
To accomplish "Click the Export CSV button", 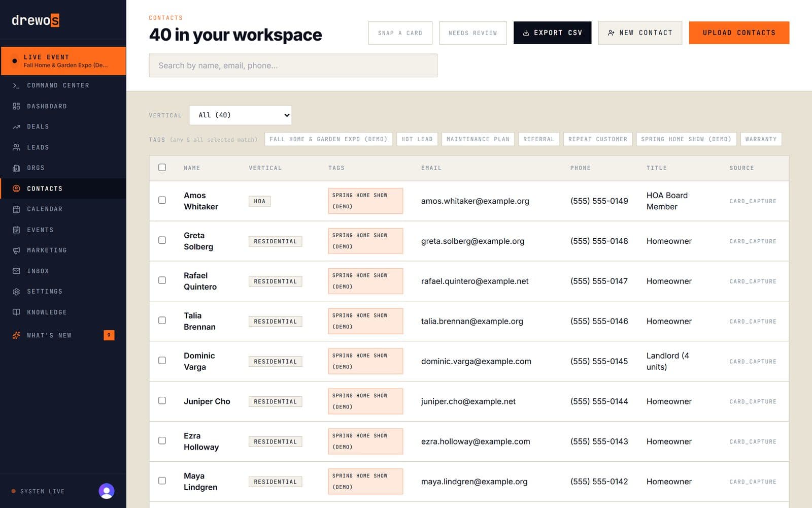I will click(x=553, y=33).
